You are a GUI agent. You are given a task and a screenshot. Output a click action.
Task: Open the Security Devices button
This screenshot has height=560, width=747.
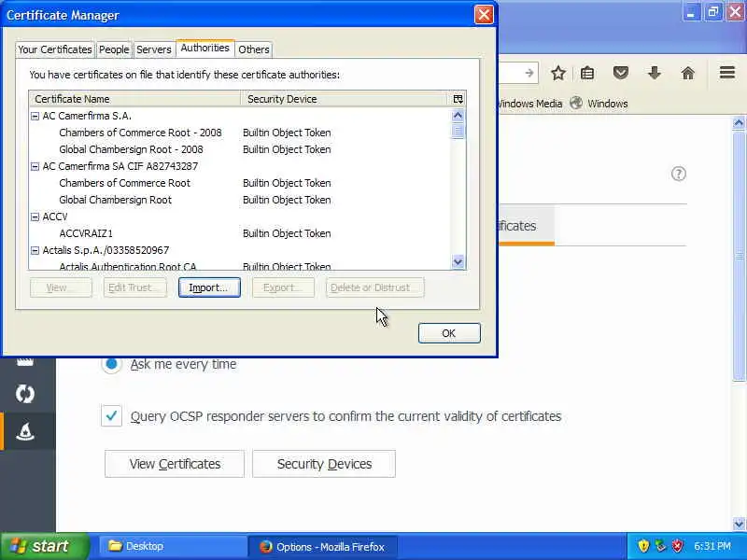tap(324, 464)
